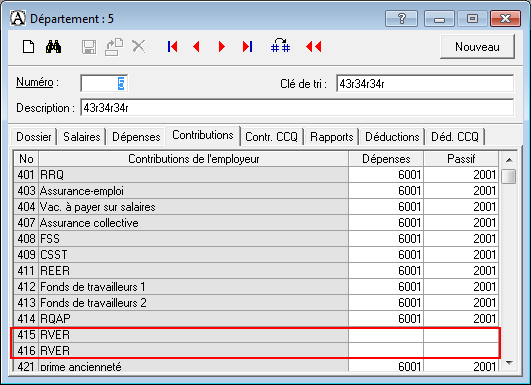Image resolution: width=531 pixels, height=385 pixels.
Task: Click Passif cell of row 415 RVER
Action: tap(461, 335)
